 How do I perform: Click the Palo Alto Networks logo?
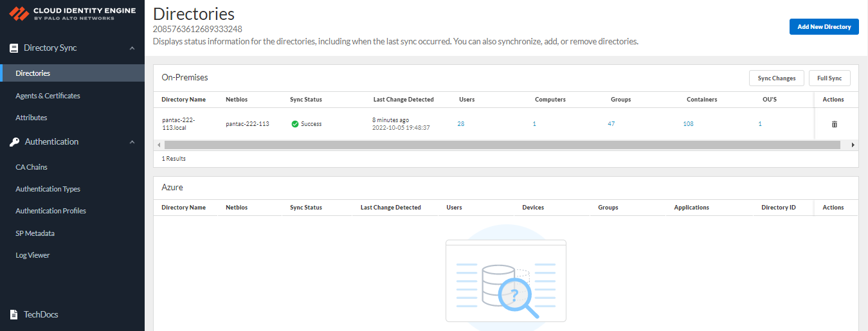tap(19, 13)
